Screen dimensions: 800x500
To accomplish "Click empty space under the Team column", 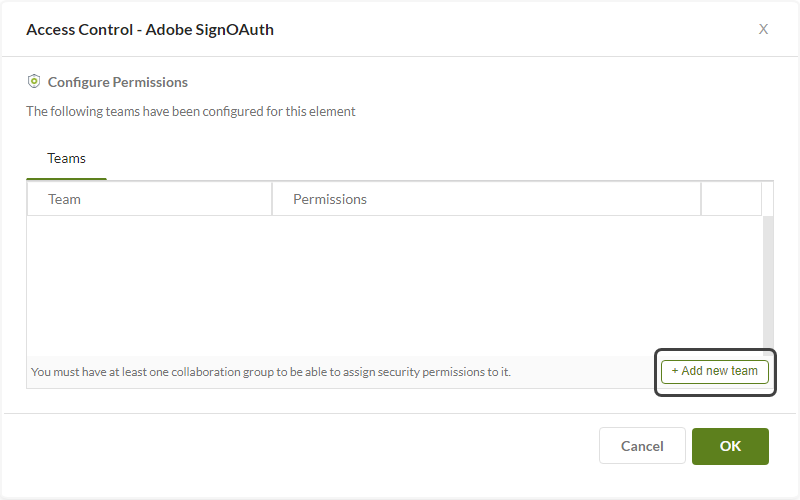I will click(x=149, y=285).
